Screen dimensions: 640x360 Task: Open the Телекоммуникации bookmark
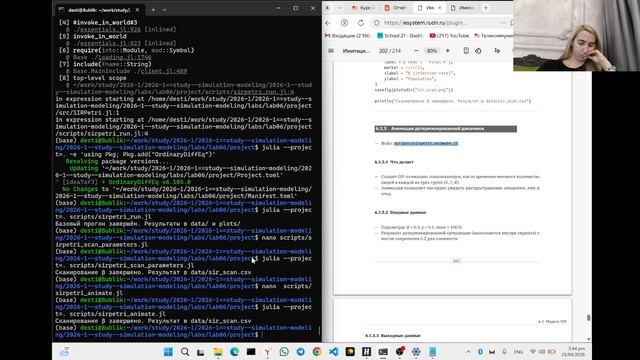click(x=493, y=36)
